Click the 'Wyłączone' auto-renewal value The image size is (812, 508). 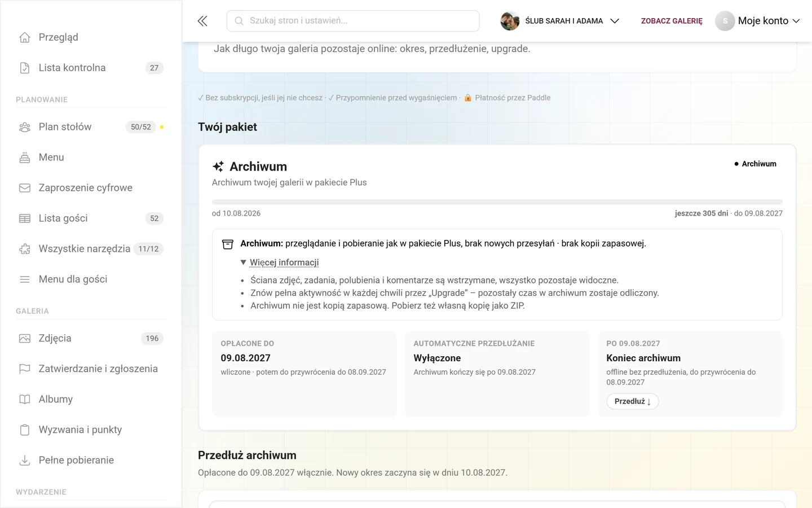437,358
